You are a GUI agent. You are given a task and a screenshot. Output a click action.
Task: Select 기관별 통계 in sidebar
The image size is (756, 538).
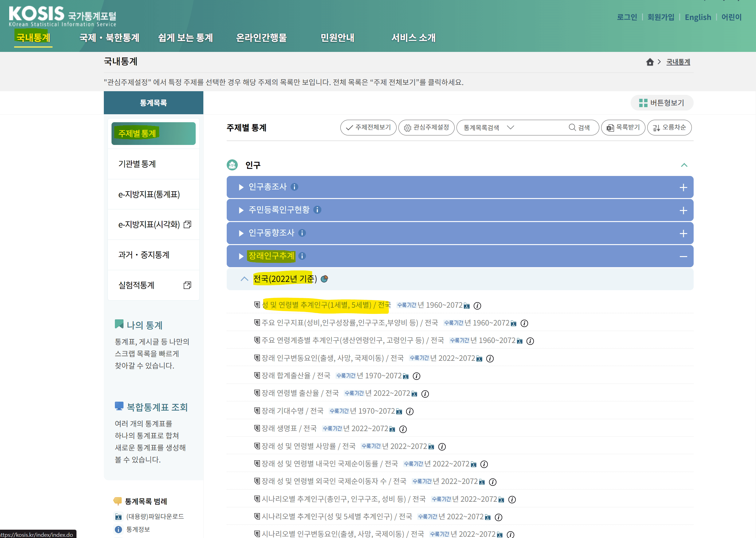click(137, 164)
